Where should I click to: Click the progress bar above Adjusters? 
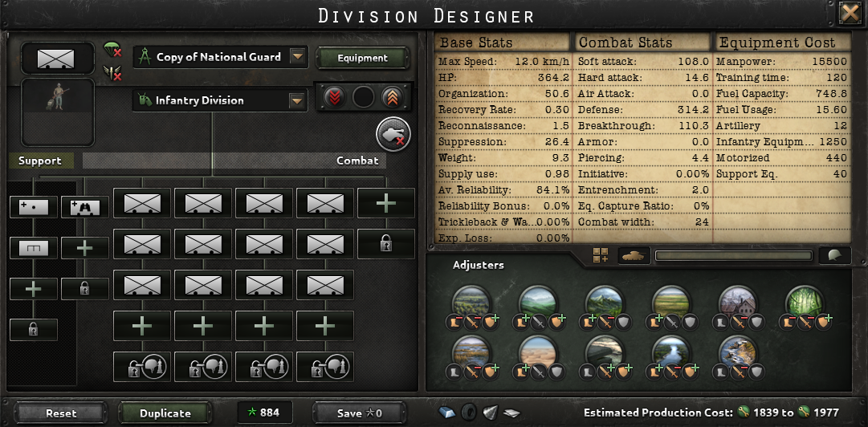click(x=734, y=255)
